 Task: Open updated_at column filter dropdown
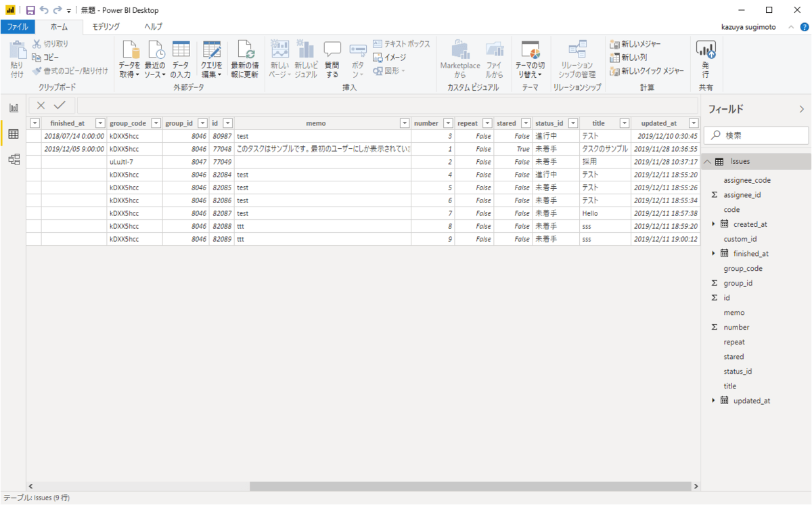pyautogui.click(x=693, y=123)
